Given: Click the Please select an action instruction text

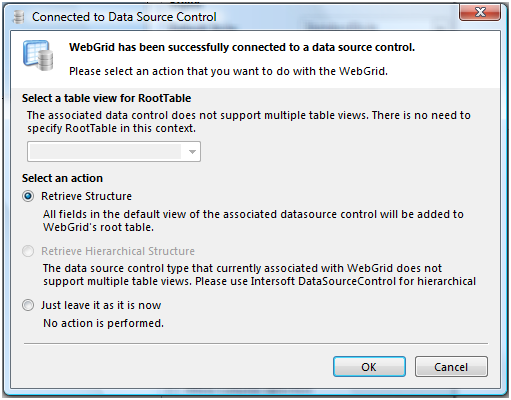Looking at the screenshot, I should 228,71.
